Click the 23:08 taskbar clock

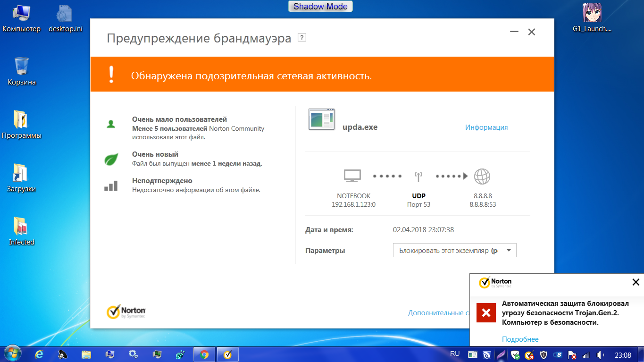click(623, 354)
